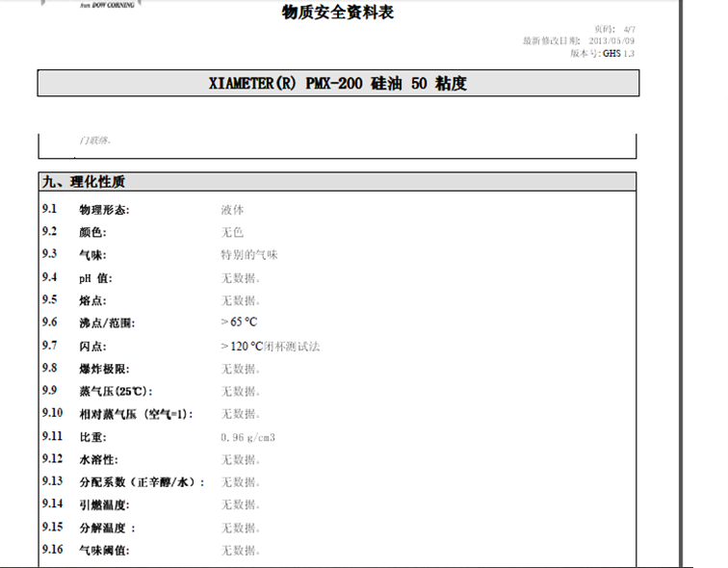Click the version number GHS 1.3
Image resolution: width=728 pixels, height=568 pixels.
tap(618, 53)
